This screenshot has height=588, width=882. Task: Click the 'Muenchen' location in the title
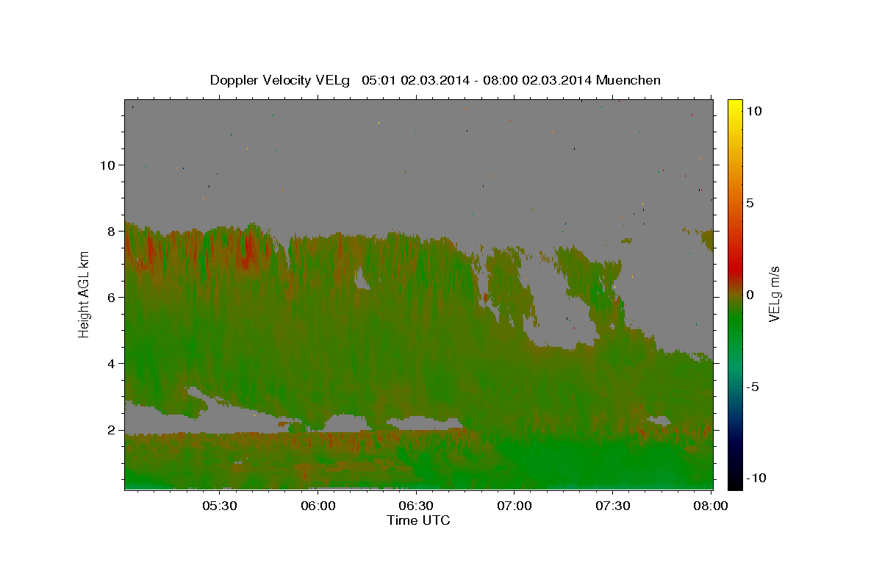tap(628, 80)
